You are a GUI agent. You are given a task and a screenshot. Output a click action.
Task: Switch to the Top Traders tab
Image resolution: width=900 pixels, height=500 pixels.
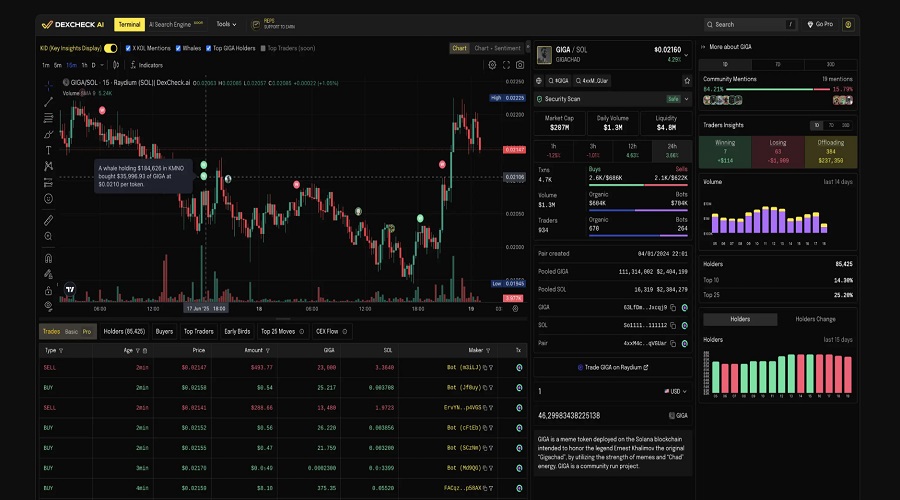pyautogui.click(x=200, y=331)
